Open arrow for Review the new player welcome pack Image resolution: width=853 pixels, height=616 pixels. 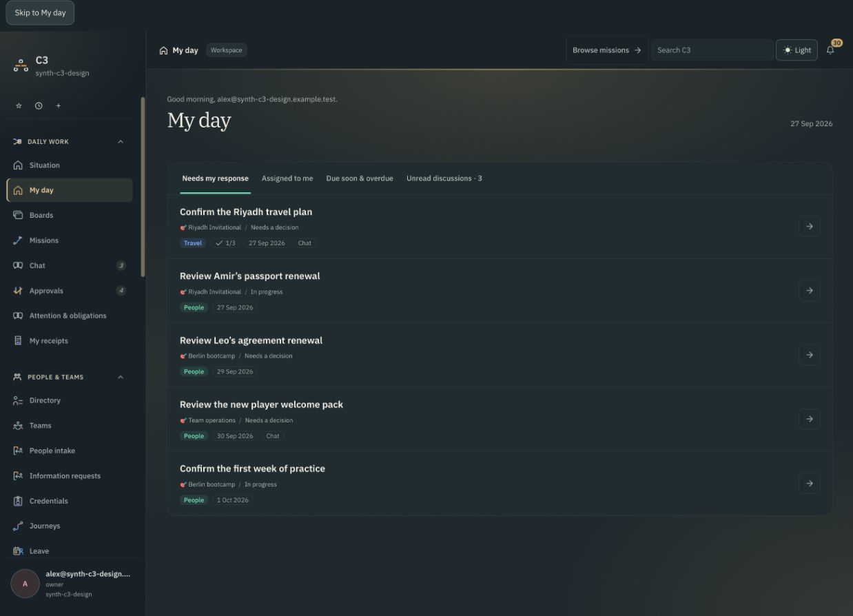[x=809, y=419]
